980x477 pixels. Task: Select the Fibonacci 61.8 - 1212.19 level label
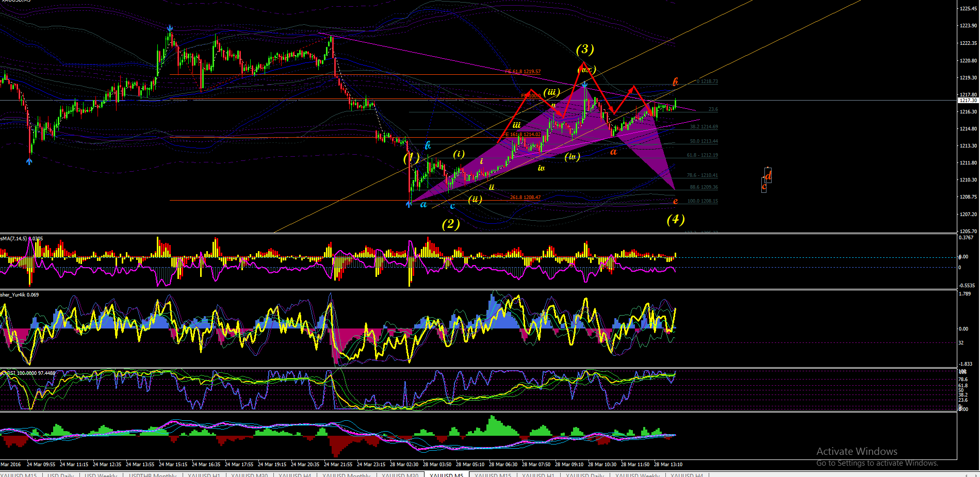click(x=703, y=155)
